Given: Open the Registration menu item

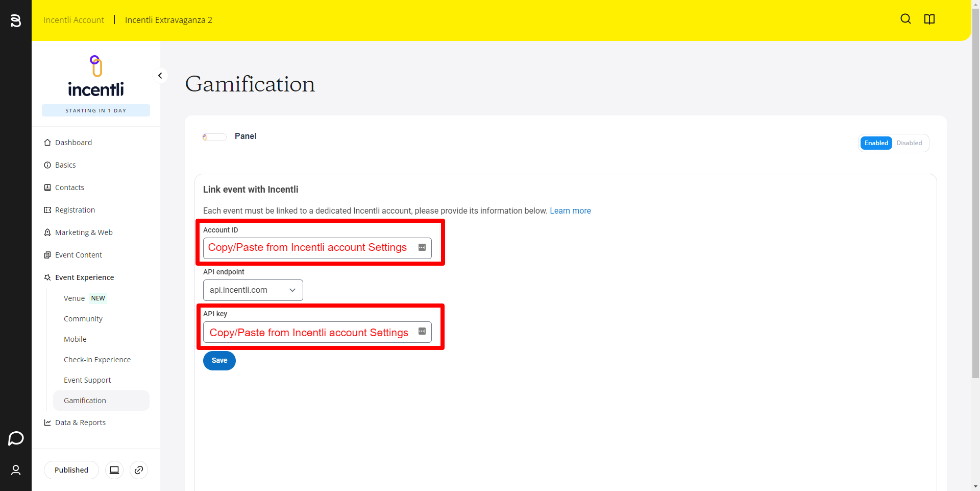Looking at the screenshot, I should pyautogui.click(x=75, y=210).
